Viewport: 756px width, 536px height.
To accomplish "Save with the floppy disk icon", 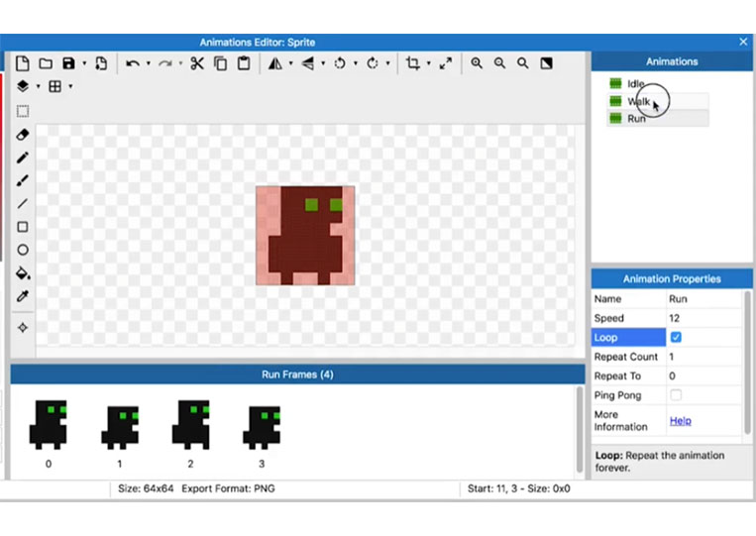I will (x=69, y=63).
